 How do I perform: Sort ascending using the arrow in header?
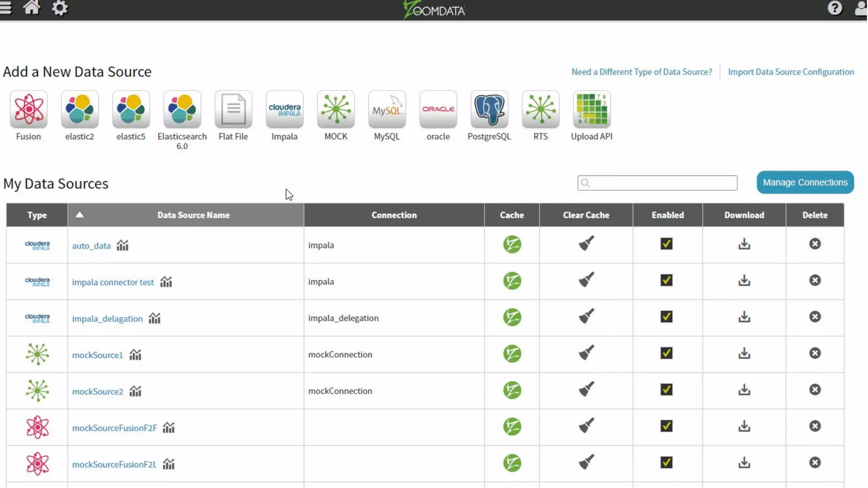click(x=79, y=215)
